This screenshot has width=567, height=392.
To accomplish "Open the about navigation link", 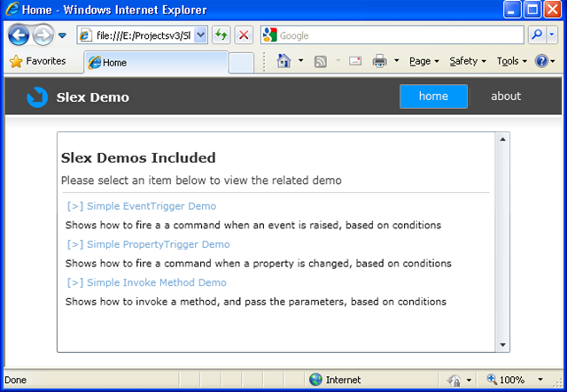I will tap(506, 96).
